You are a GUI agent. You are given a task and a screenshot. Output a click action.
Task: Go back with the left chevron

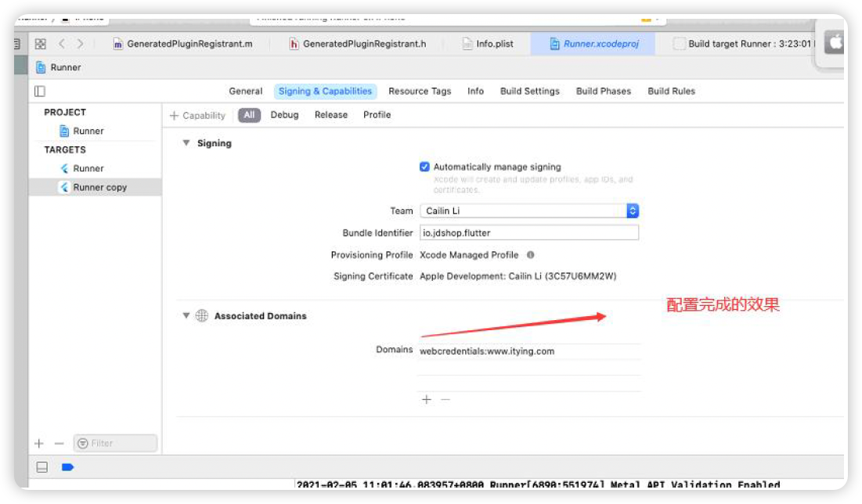[62, 44]
